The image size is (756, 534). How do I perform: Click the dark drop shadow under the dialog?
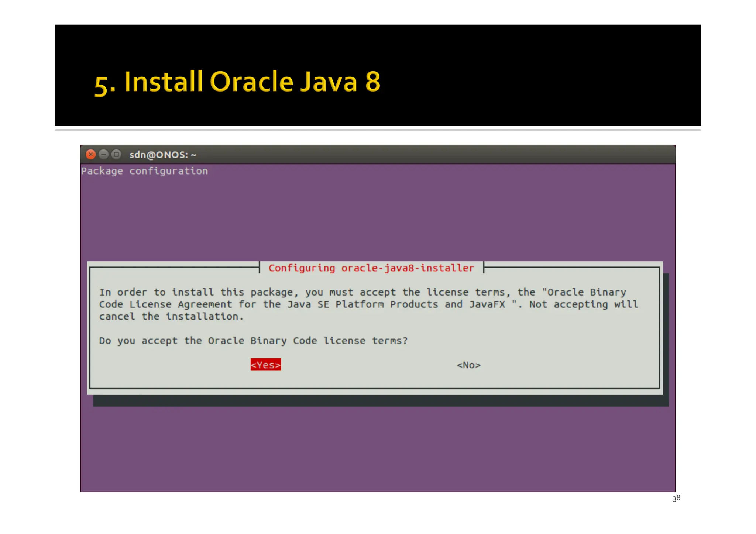tap(380, 401)
